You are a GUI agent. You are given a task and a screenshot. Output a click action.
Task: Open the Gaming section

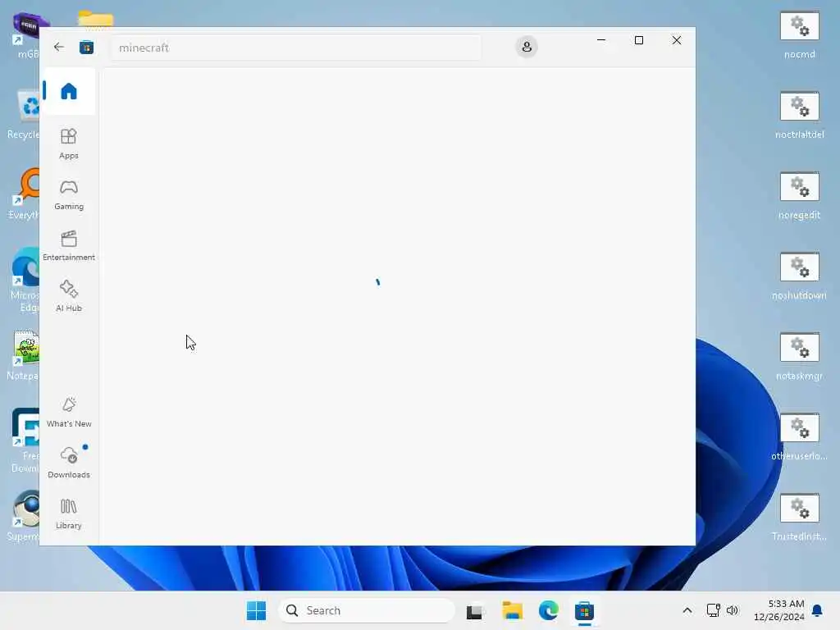point(69,194)
